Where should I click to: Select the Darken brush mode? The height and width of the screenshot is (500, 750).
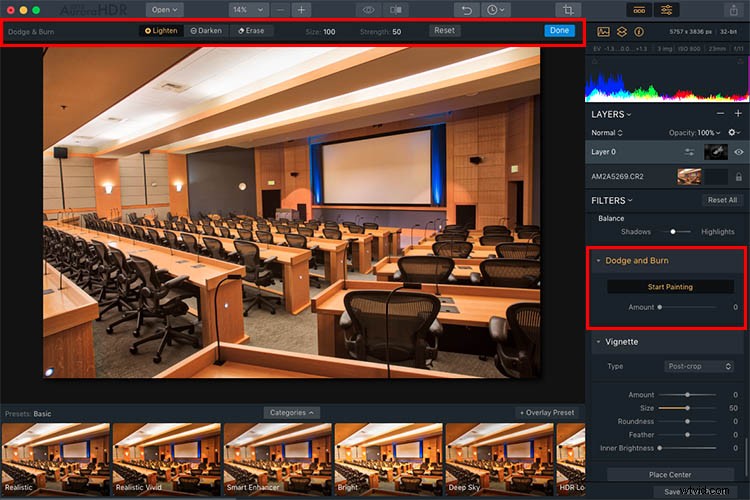coord(206,31)
